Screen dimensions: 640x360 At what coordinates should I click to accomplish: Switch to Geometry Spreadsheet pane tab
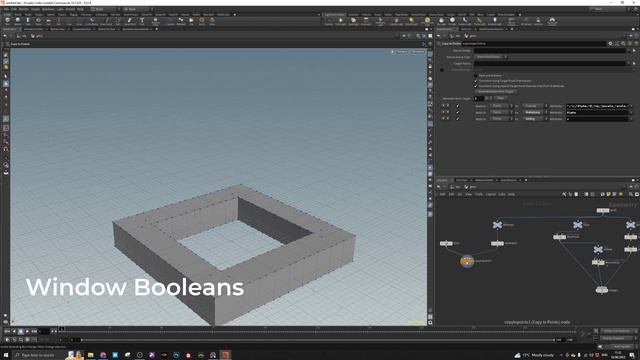(x=135, y=29)
